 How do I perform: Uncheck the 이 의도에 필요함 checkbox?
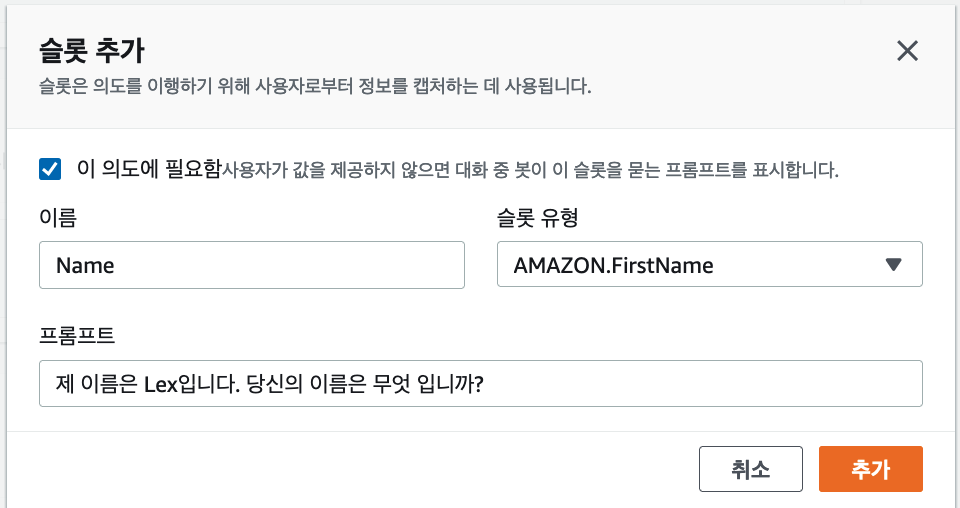point(50,169)
